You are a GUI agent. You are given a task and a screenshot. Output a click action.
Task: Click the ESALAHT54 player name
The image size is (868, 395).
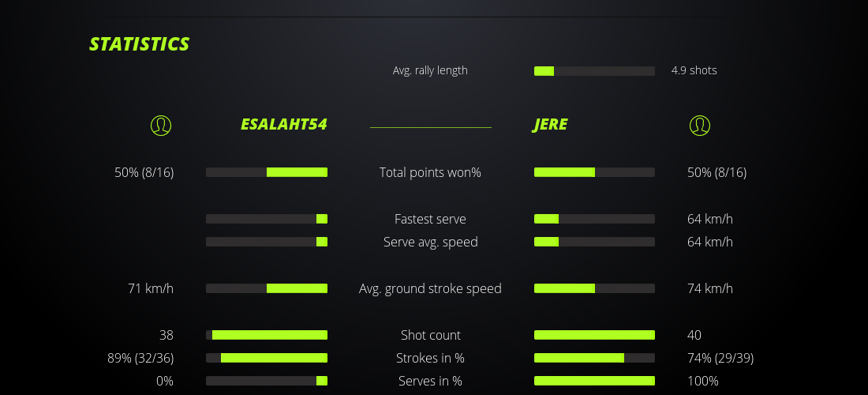click(x=283, y=125)
